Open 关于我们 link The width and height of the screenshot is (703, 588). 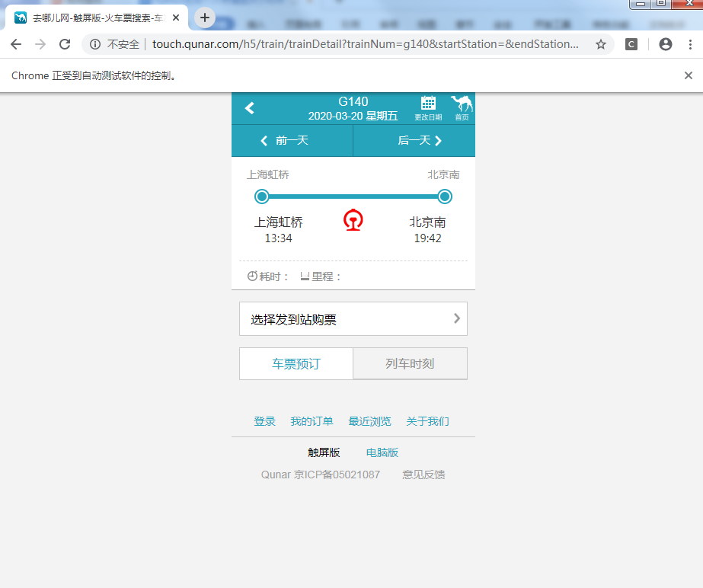point(428,422)
